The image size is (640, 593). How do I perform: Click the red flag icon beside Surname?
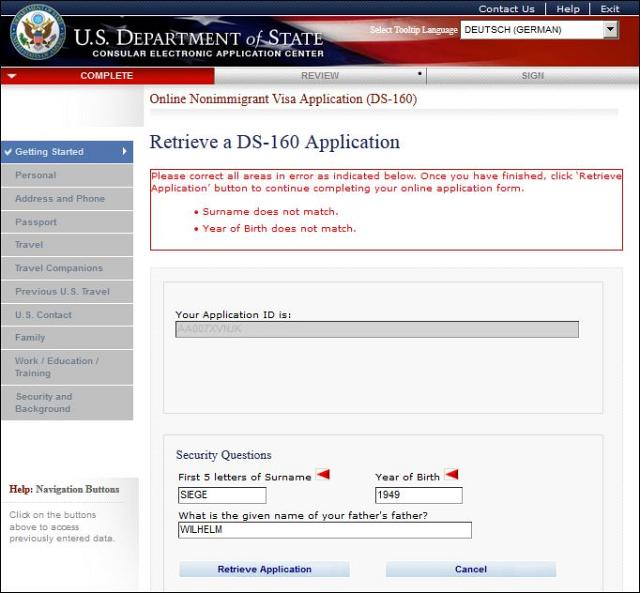[323, 475]
